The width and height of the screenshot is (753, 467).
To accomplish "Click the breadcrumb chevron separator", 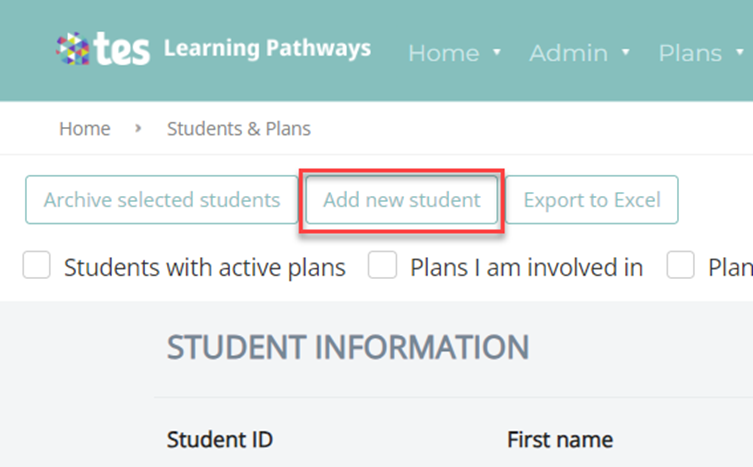I will [x=138, y=128].
